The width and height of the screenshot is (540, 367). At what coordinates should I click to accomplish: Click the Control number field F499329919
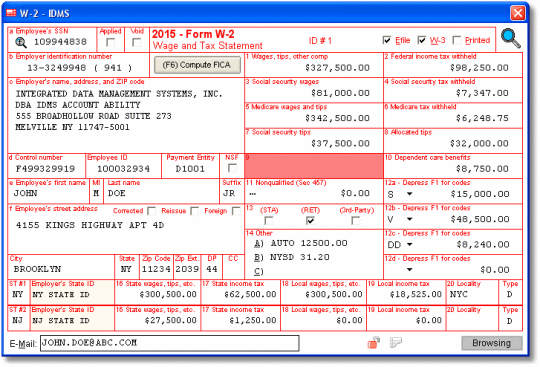[45, 169]
